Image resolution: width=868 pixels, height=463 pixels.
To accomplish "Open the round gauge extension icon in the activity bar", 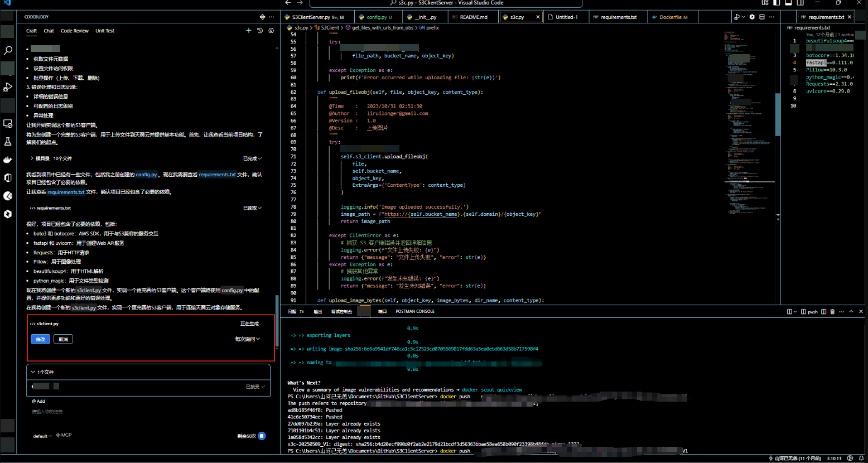I will pos(8,196).
